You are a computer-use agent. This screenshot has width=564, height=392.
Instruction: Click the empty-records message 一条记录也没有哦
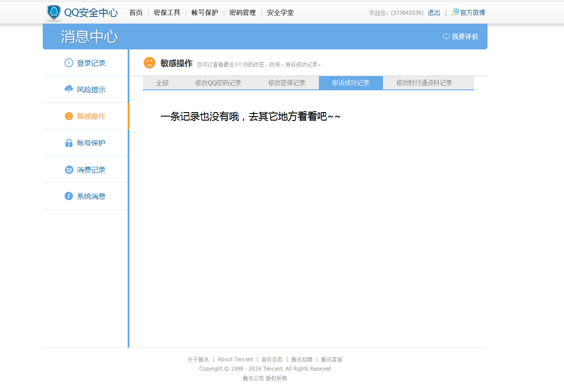250,117
